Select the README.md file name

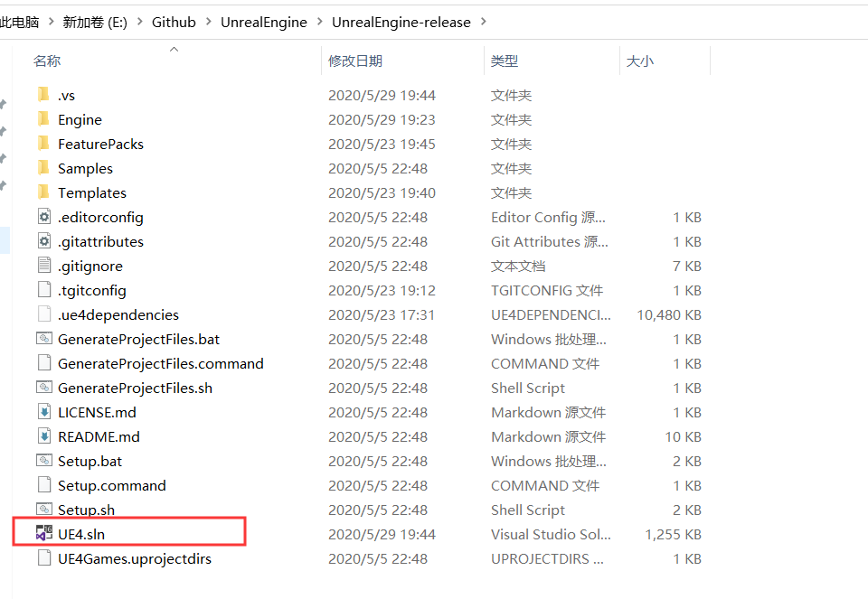(x=99, y=437)
